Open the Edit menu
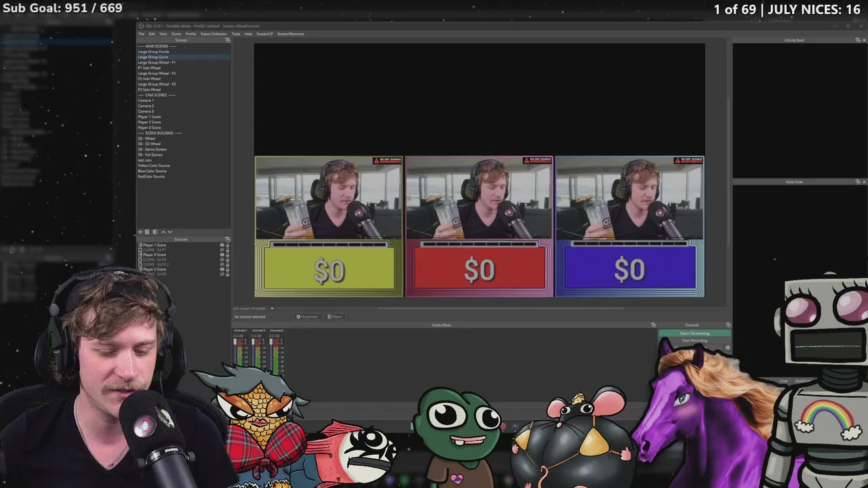The width and height of the screenshot is (868, 488). click(x=152, y=34)
